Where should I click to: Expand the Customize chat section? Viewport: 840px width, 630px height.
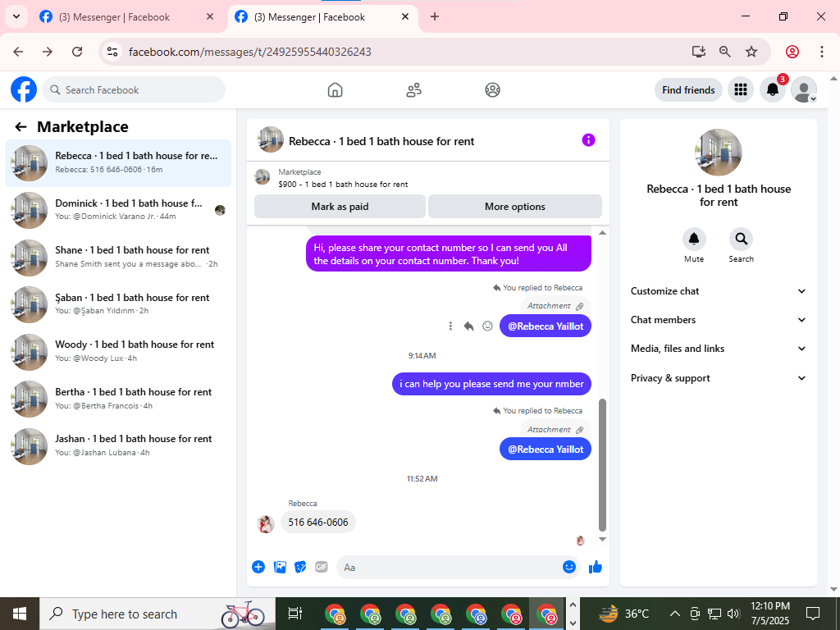[719, 291]
